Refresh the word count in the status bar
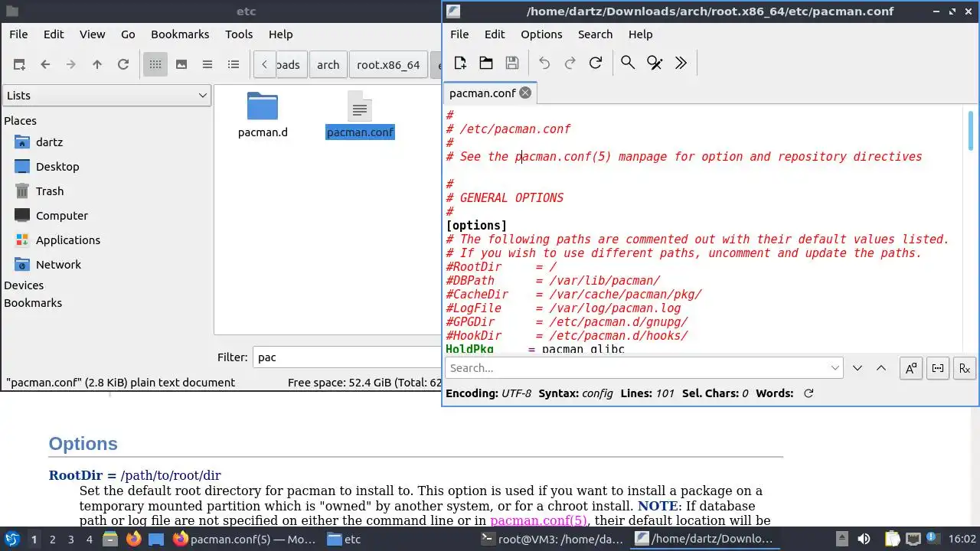 pos(808,393)
